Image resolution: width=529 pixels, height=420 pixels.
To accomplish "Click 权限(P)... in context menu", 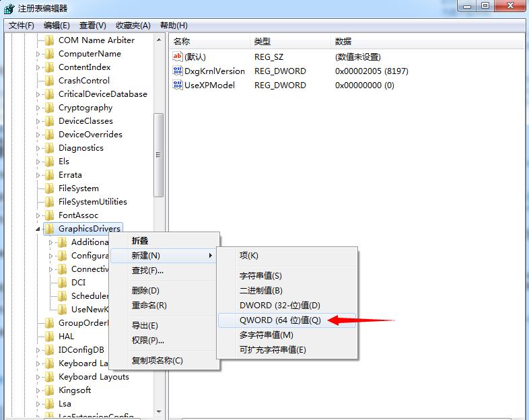I will (148, 341).
